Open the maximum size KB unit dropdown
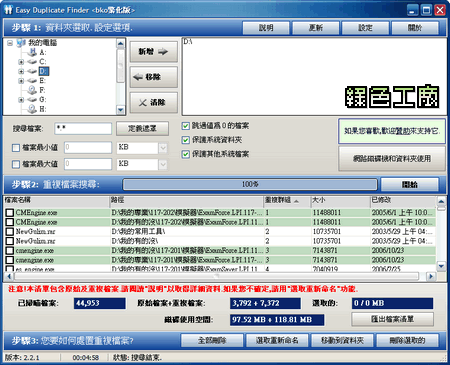 point(163,164)
